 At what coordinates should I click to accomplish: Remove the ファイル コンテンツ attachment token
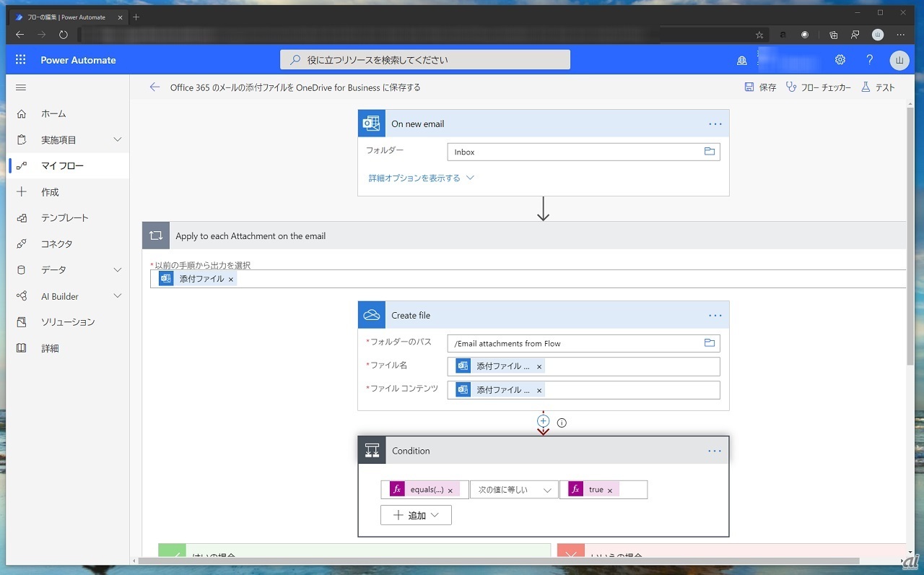[539, 390]
